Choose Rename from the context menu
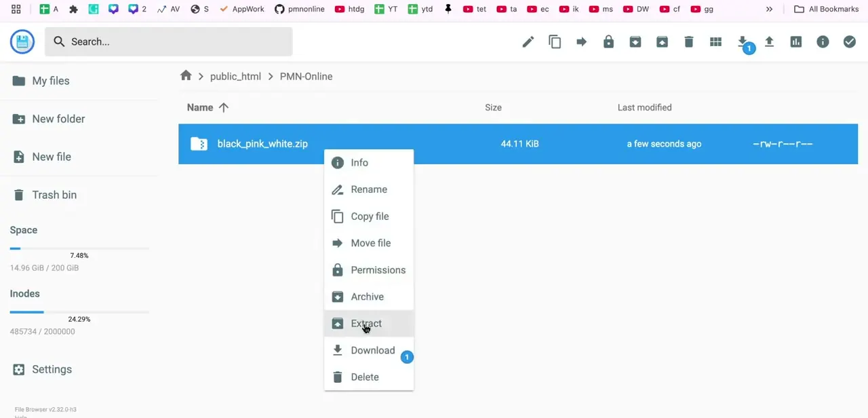The height and width of the screenshot is (418, 868). point(369,189)
